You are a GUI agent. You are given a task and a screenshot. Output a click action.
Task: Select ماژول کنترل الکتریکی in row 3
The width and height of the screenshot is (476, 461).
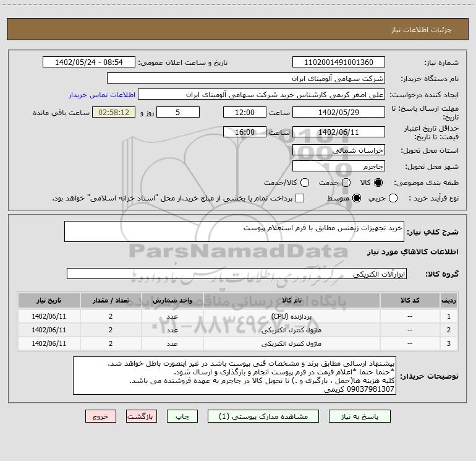(291, 343)
